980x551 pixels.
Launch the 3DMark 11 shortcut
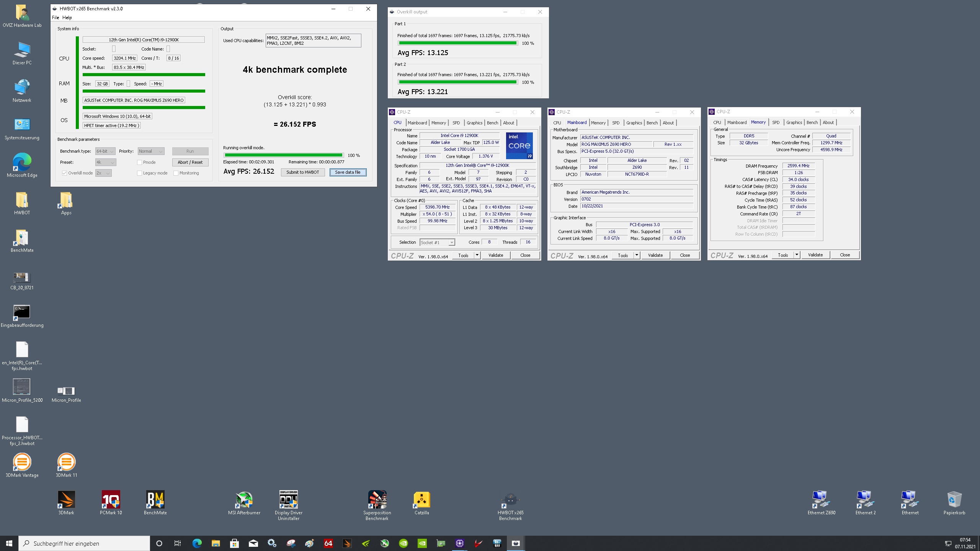point(66,465)
